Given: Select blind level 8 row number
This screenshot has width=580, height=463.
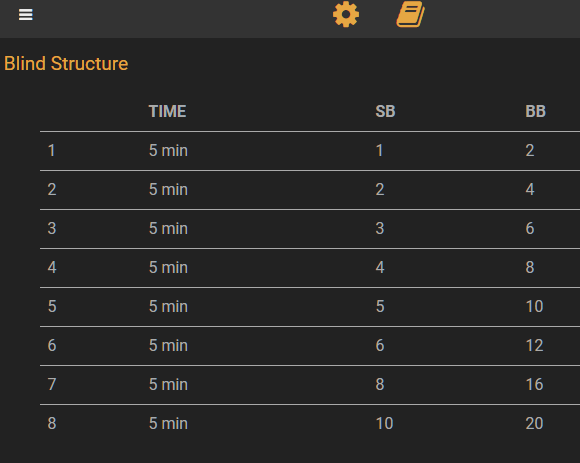Looking at the screenshot, I should tap(52, 423).
